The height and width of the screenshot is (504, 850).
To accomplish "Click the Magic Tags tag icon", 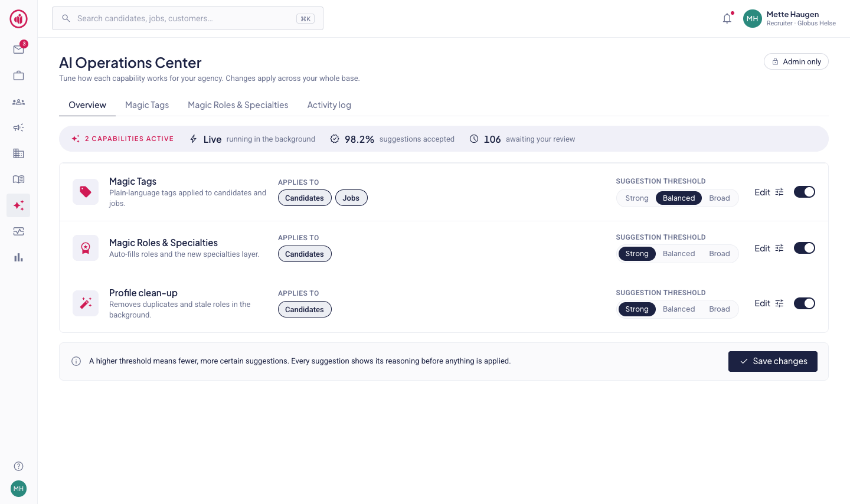I will click(x=86, y=192).
